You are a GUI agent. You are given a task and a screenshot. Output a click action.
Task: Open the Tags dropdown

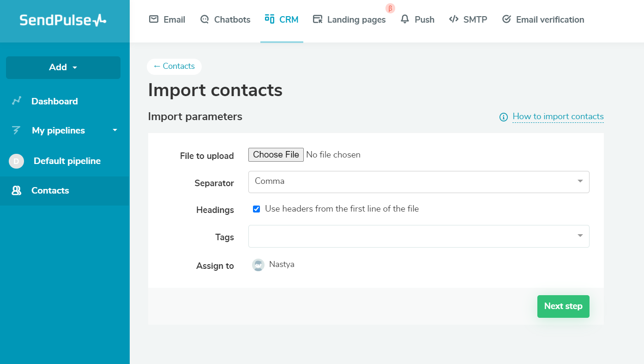tap(418, 236)
